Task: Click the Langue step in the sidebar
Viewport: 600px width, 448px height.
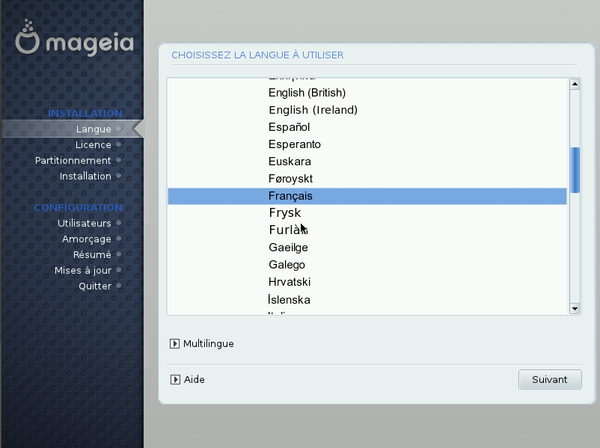Action: point(93,129)
